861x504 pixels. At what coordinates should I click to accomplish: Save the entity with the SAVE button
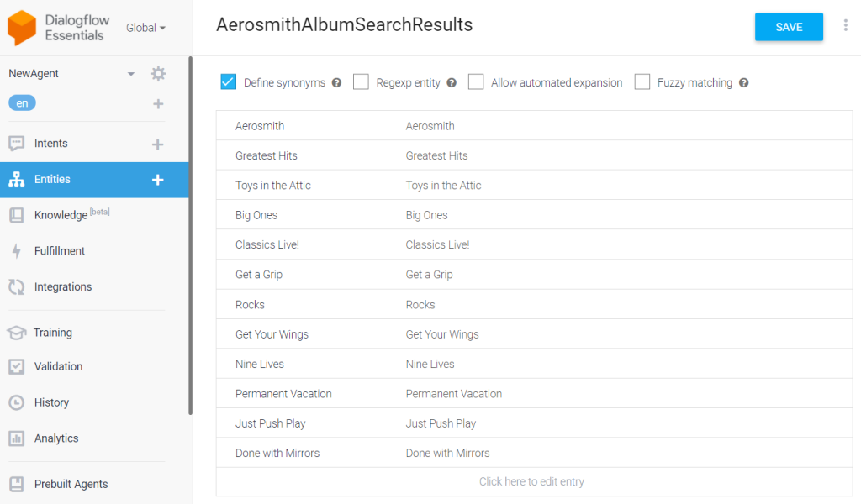click(789, 27)
